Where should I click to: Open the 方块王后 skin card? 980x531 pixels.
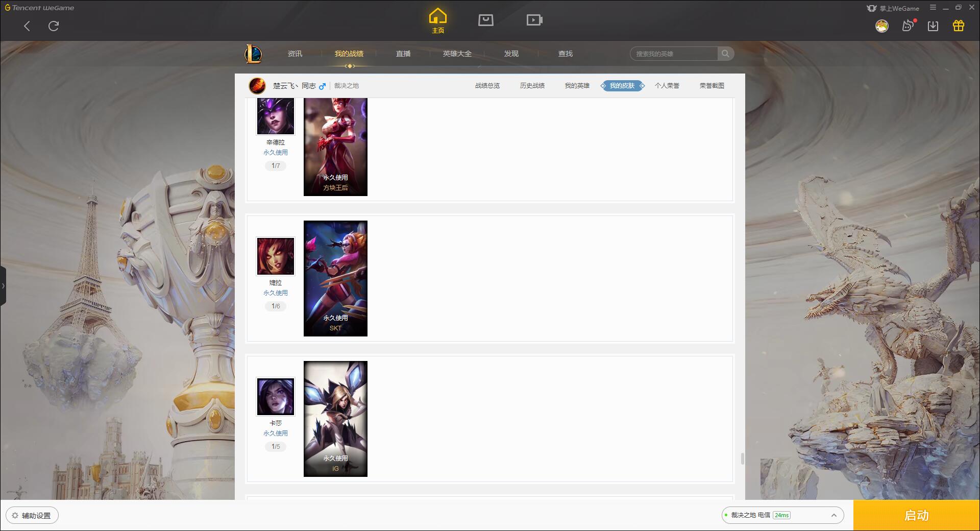coord(335,147)
